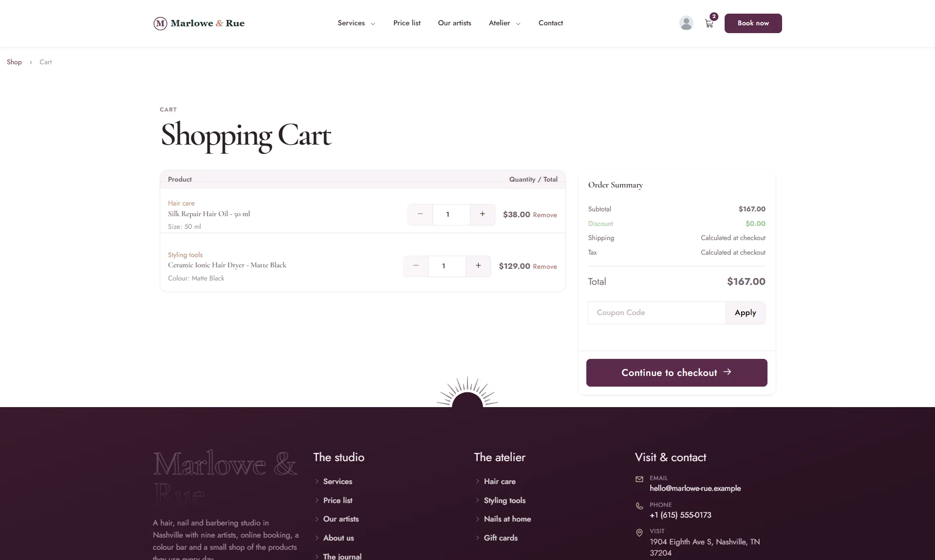Click the phone icon in footer
Viewport: 935px width, 560px height.
point(639,506)
